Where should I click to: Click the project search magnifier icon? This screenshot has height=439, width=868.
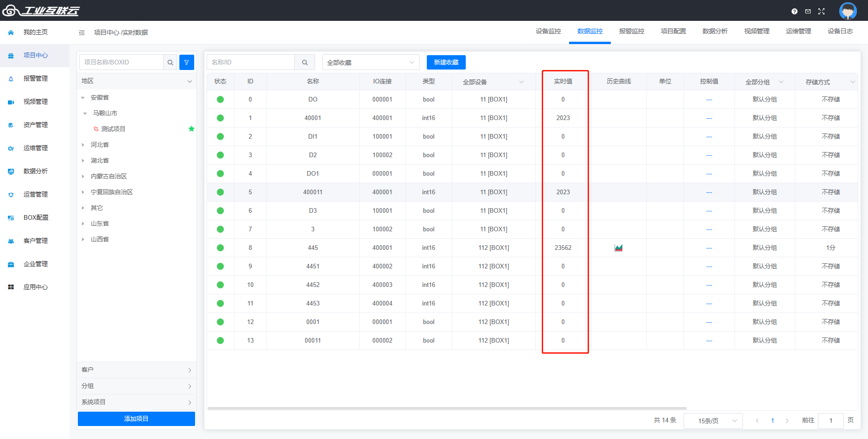170,62
